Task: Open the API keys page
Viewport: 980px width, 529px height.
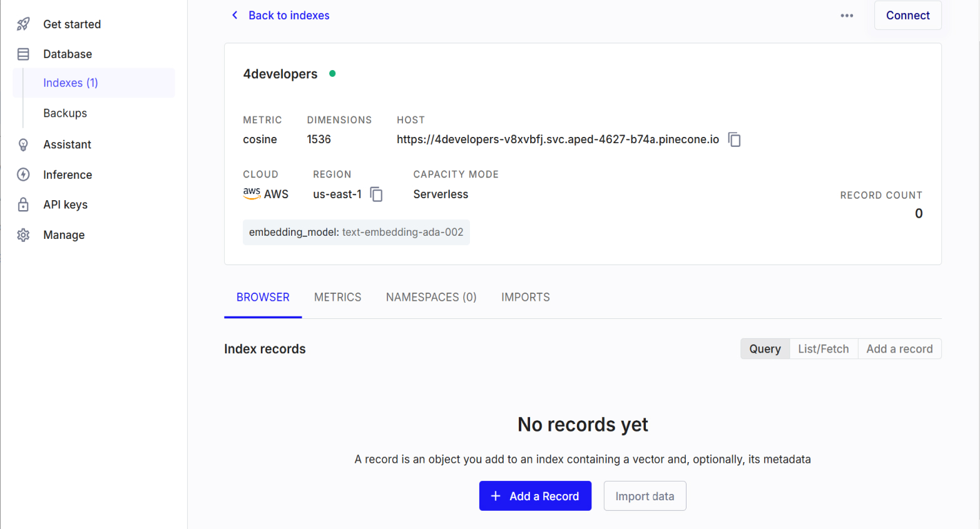Action: [x=65, y=204]
